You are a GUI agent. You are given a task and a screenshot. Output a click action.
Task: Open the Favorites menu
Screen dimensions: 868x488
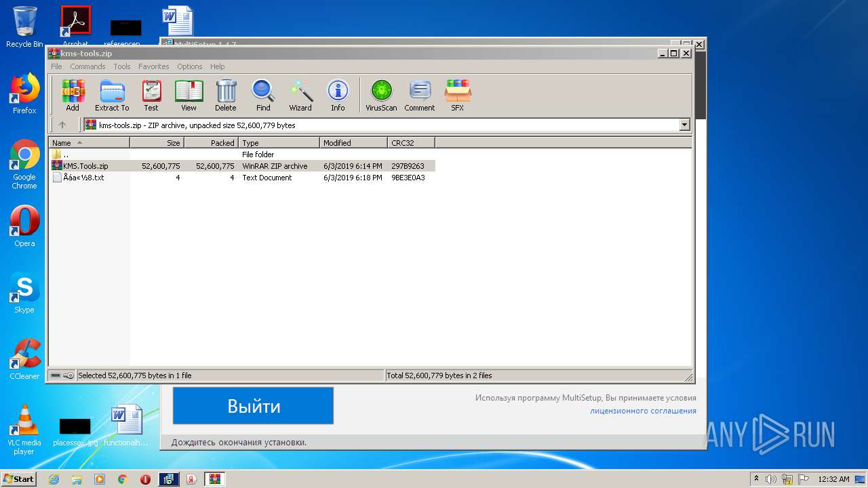(x=154, y=66)
